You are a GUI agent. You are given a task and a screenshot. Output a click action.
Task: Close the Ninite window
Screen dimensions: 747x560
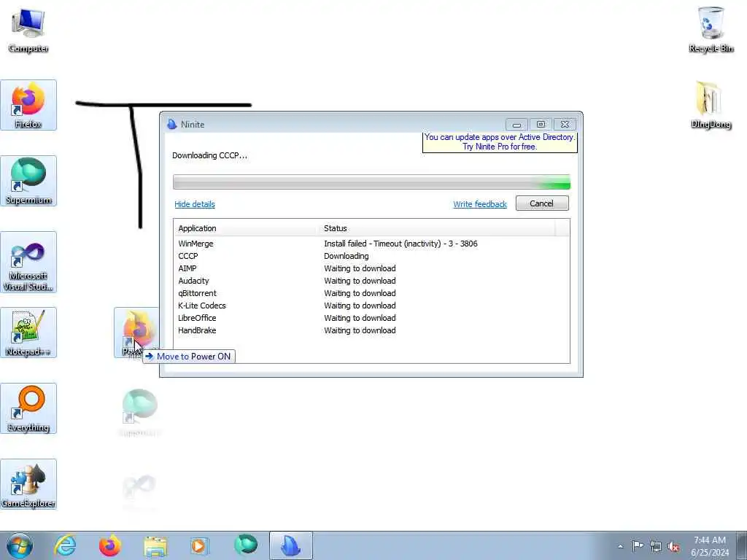click(x=565, y=124)
